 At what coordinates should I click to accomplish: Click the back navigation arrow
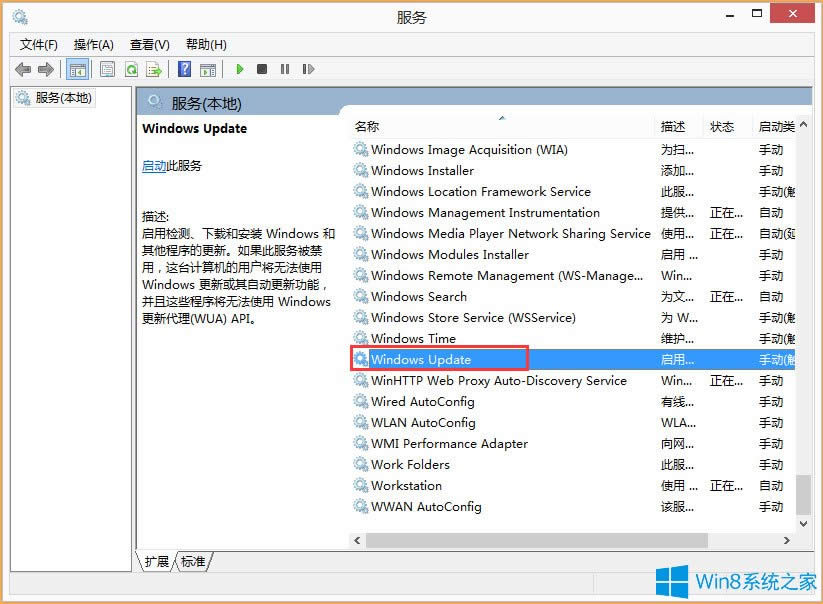click(x=23, y=68)
